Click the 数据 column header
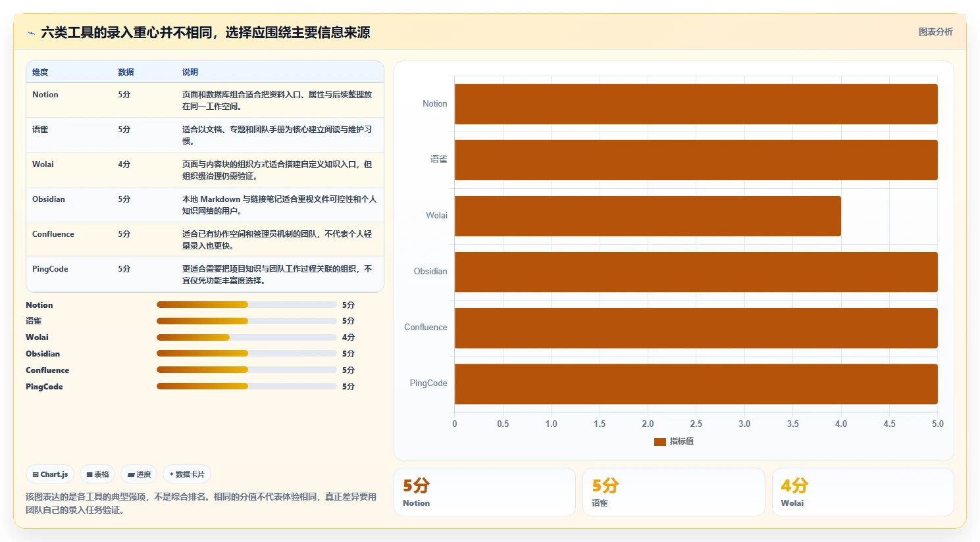The image size is (980, 542). pos(126,72)
